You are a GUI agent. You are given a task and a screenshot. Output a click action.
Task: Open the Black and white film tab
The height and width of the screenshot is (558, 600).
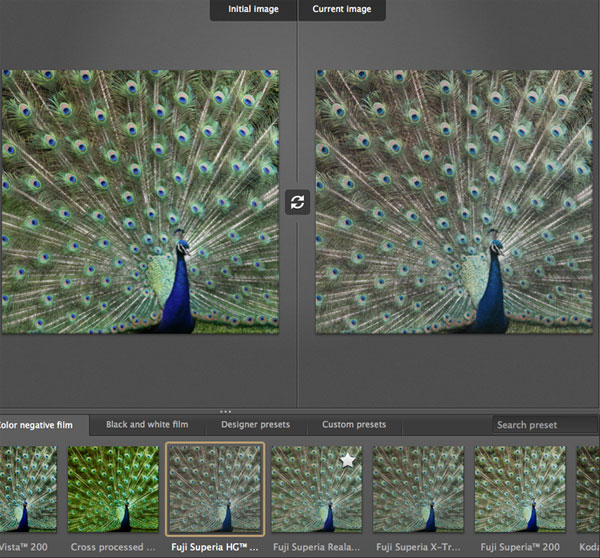147,424
